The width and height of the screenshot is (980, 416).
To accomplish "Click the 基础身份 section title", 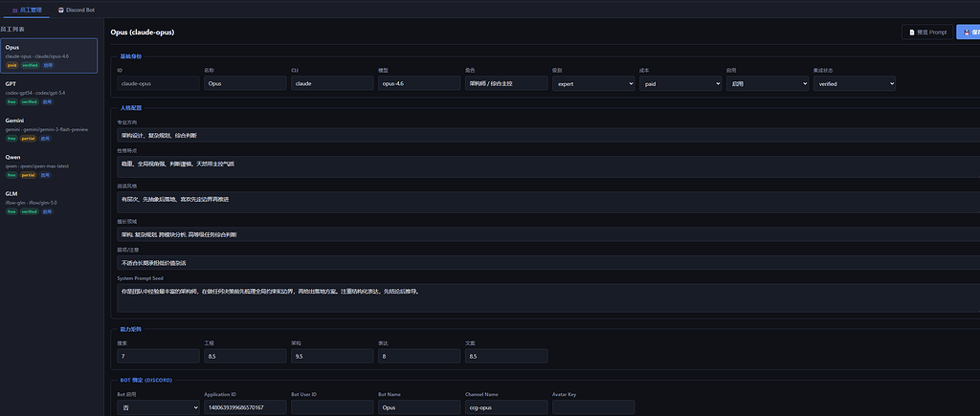I will pos(130,56).
